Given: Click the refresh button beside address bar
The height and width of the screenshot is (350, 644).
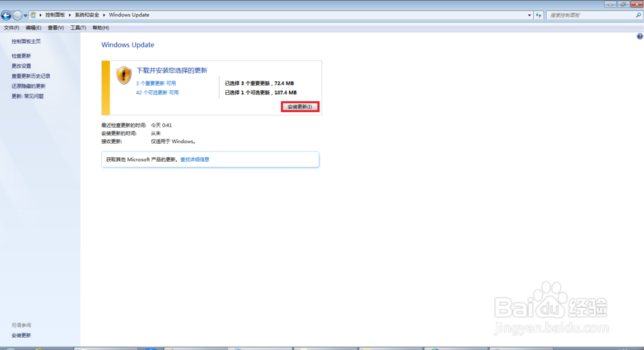Looking at the screenshot, I should tap(538, 15).
